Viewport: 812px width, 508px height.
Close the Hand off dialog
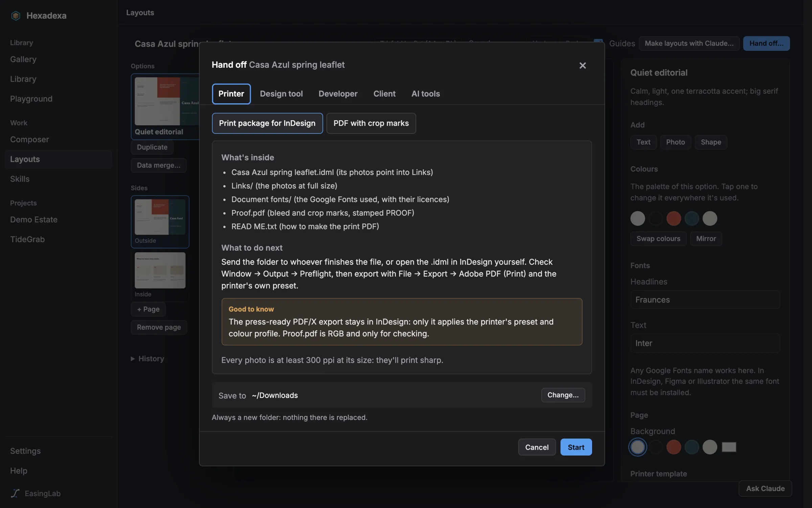pyautogui.click(x=582, y=65)
